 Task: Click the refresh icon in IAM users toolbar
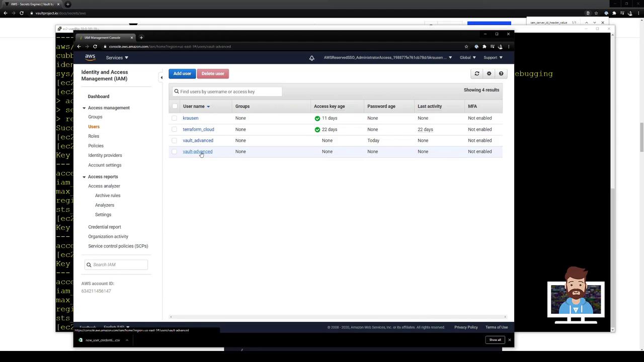477,74
